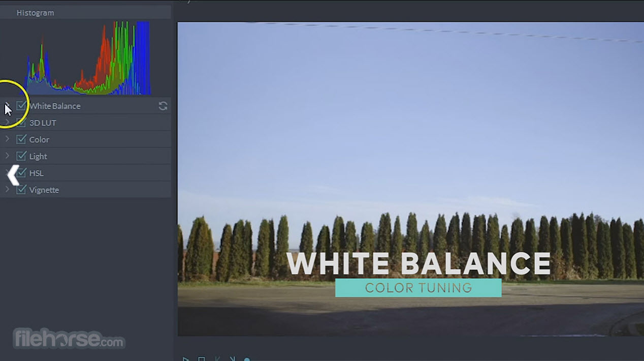Expand the Light section chevron
This screenshot has height=361, width=644.
(7, 156)
